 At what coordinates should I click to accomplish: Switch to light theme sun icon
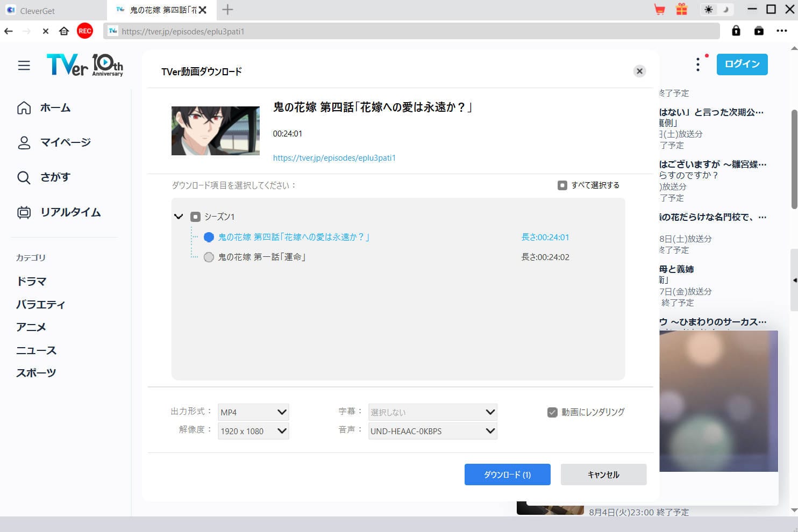click(709, 10)
